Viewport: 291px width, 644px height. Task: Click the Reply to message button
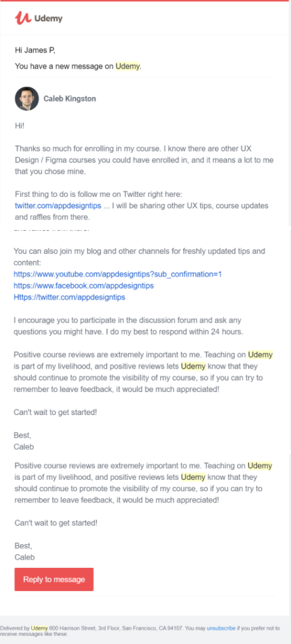54,579
